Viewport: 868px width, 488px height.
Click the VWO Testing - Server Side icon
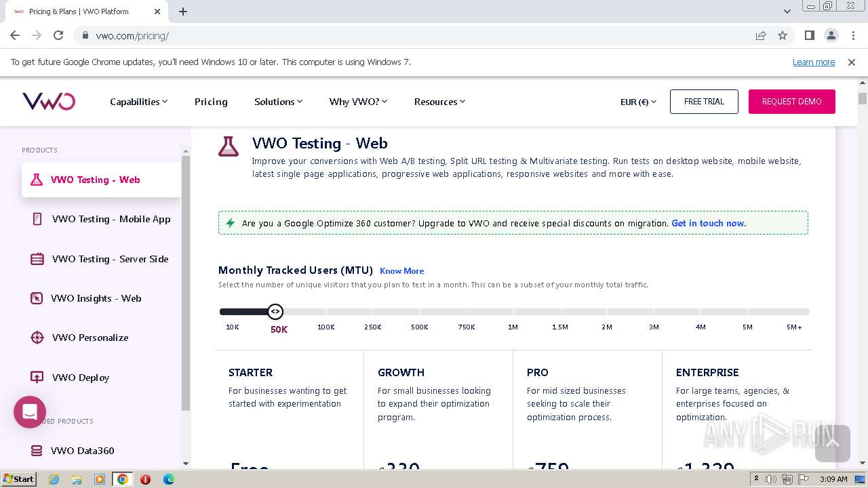click(37, 259)
